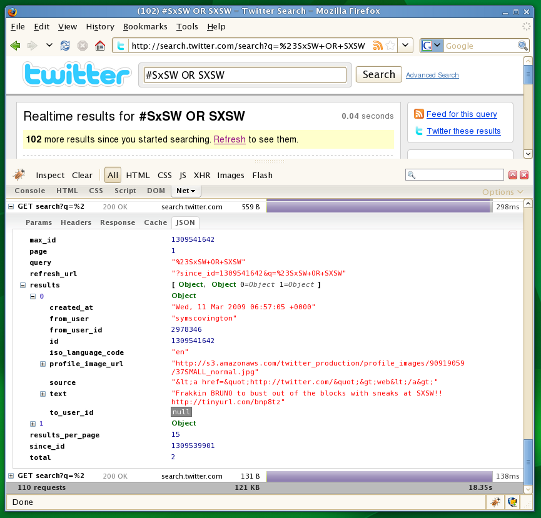Bookmark the page with the star icon
This screenshot has width=541, height=518.
390,46
